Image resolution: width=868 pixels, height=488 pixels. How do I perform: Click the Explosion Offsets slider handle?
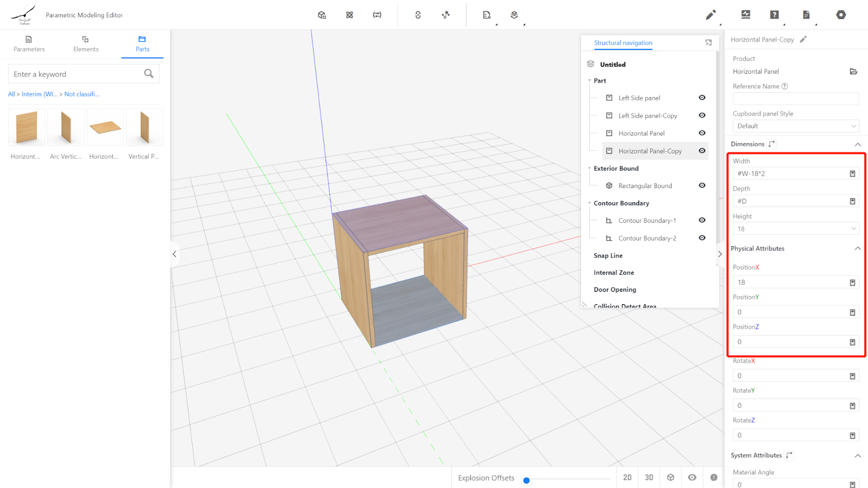point(526,480)
